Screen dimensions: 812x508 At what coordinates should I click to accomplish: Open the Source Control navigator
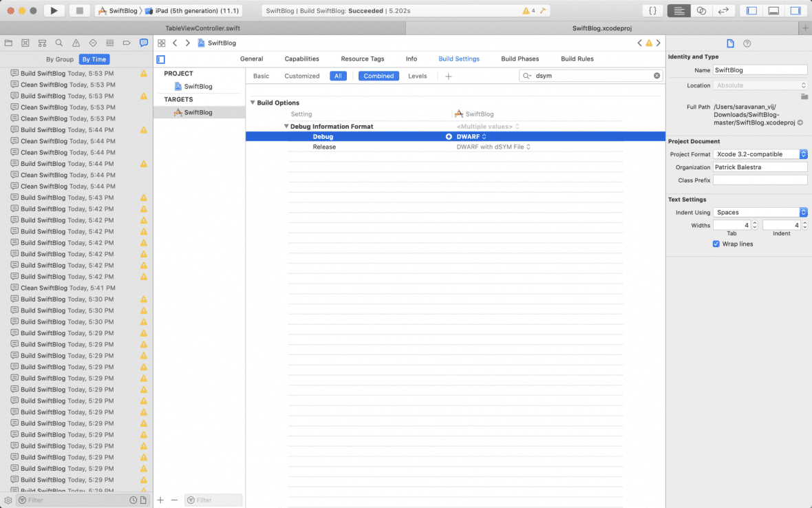click(x=25, y=43)
